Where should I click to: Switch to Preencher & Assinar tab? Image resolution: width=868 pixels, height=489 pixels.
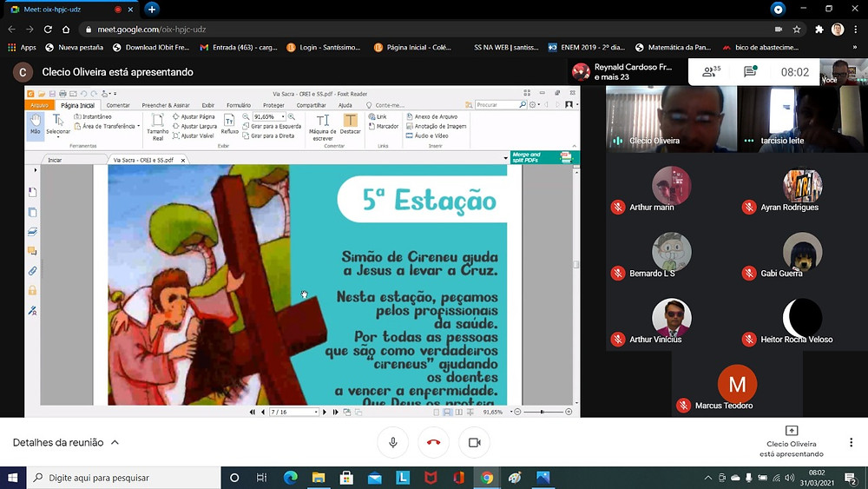click(166, 105)
